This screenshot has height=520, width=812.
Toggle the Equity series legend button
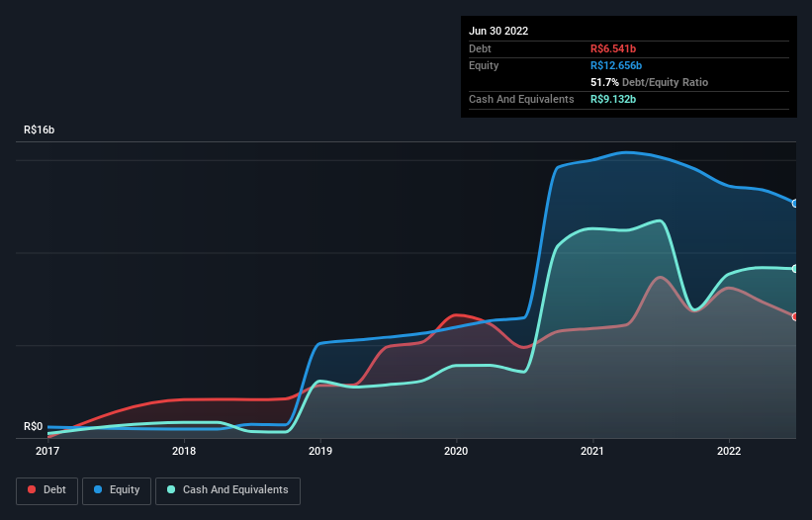pyautogui.click(x=117, y=490)
